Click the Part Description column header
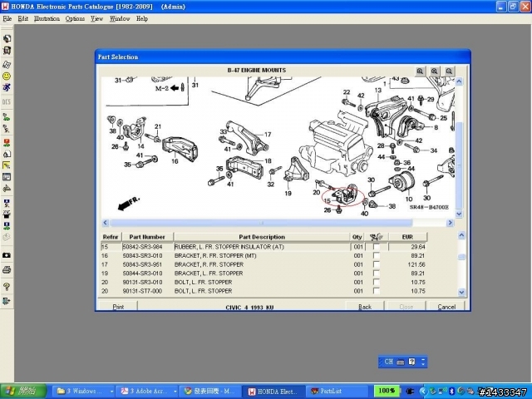The width and height of the screenshot is (532, 399). [x=262, y=237]
